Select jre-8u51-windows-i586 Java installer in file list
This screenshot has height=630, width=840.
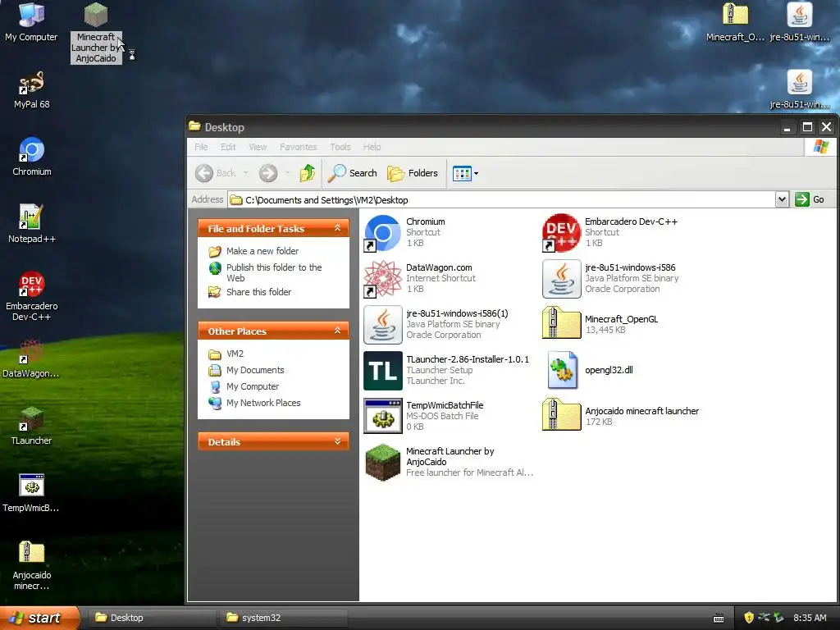610,279
